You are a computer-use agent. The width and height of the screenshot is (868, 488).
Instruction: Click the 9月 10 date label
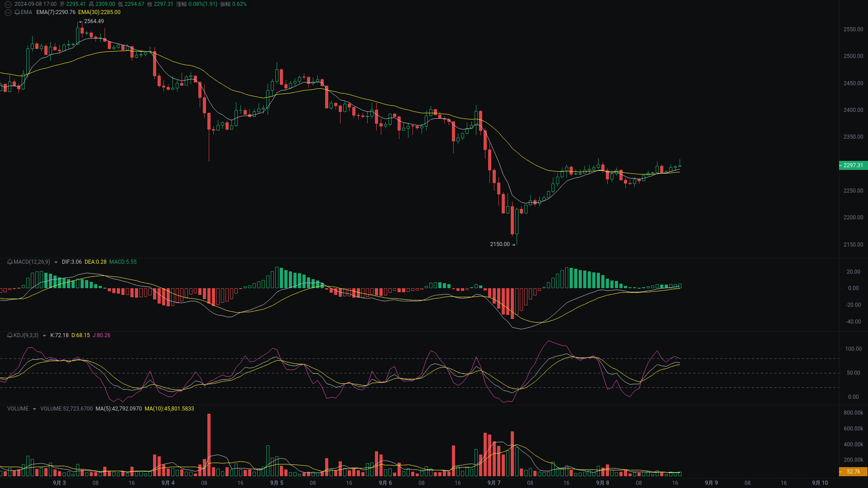(x=820, y=483)
